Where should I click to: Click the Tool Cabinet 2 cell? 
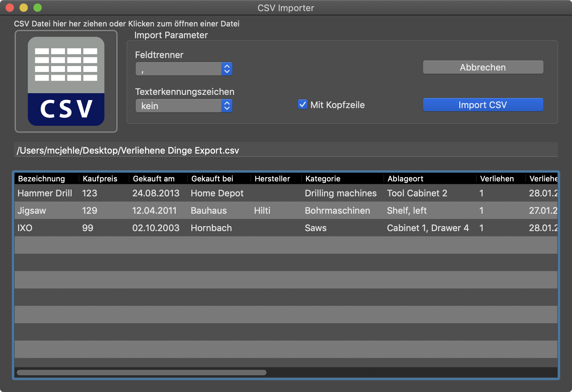tap(417, 193)
